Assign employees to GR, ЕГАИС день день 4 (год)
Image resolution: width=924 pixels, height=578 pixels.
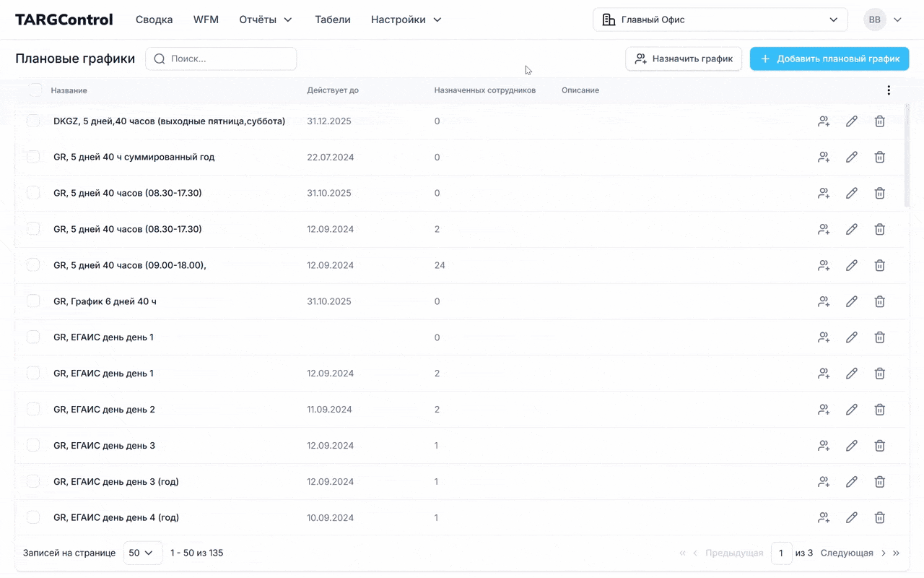click(824, 518)
